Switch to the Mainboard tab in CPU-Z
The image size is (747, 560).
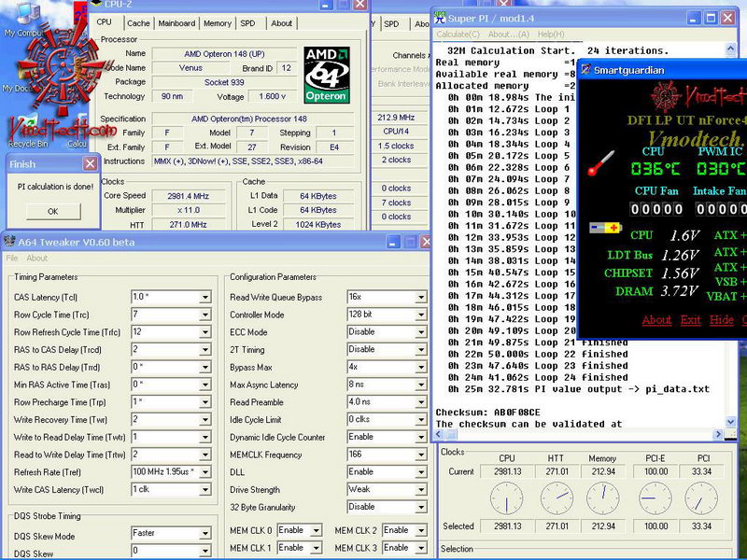click(176, 23)
